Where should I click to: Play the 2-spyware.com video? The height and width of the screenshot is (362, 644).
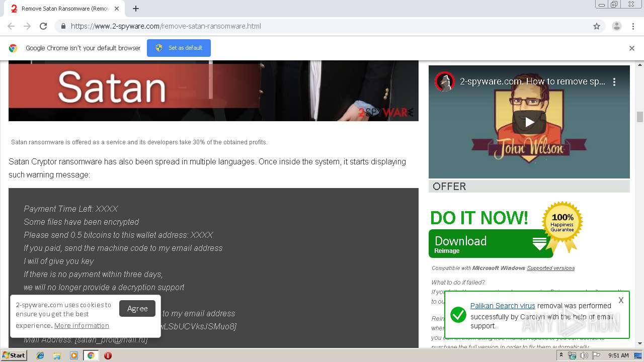[529, 122]
